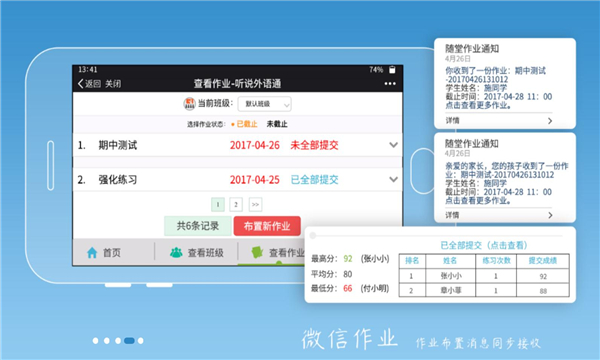Image resolution: width=600 pixels, height=360 pixels.
Task: Tap the class avatar icon beside 当前班级
Action: [x=189, y=103]
